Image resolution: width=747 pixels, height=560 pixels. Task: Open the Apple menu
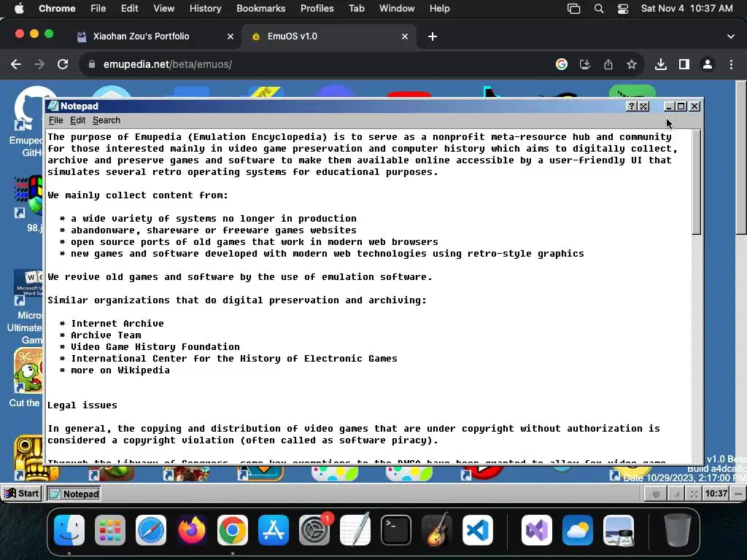click(x=19, y=9)
